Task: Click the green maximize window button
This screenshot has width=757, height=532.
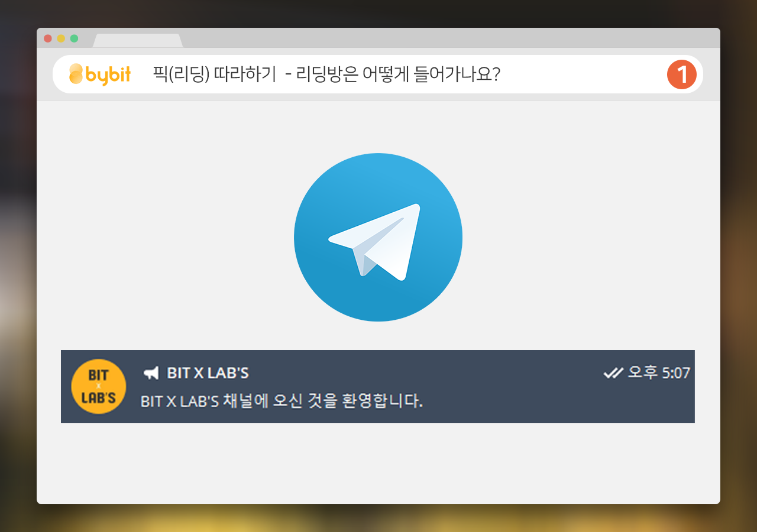Action: click(x=74, y=38)
